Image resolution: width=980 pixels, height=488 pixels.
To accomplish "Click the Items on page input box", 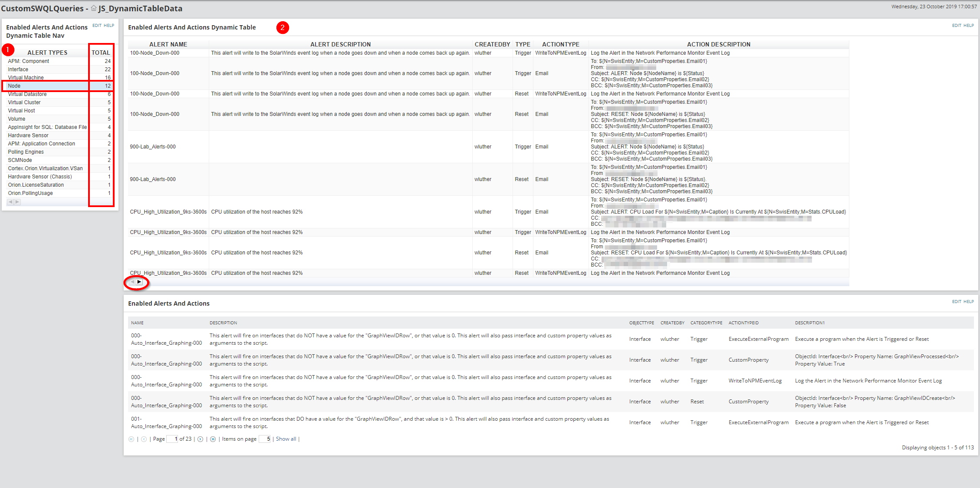I will coord(265,439).
